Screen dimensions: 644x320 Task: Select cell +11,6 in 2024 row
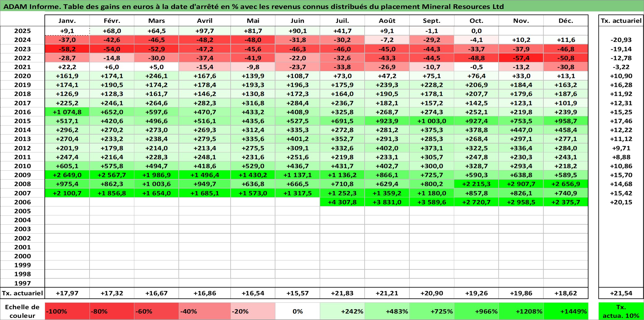click(566, 40)
